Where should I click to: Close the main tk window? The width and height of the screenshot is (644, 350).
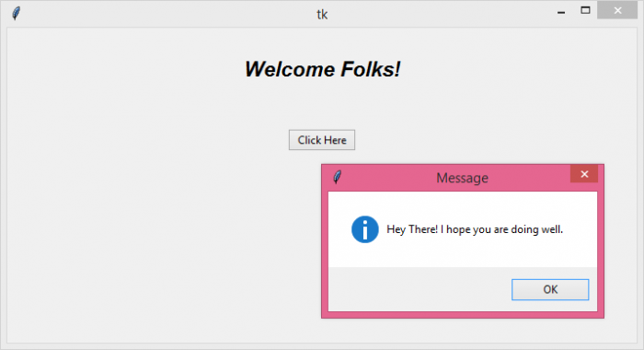click(x=617, y=10)
